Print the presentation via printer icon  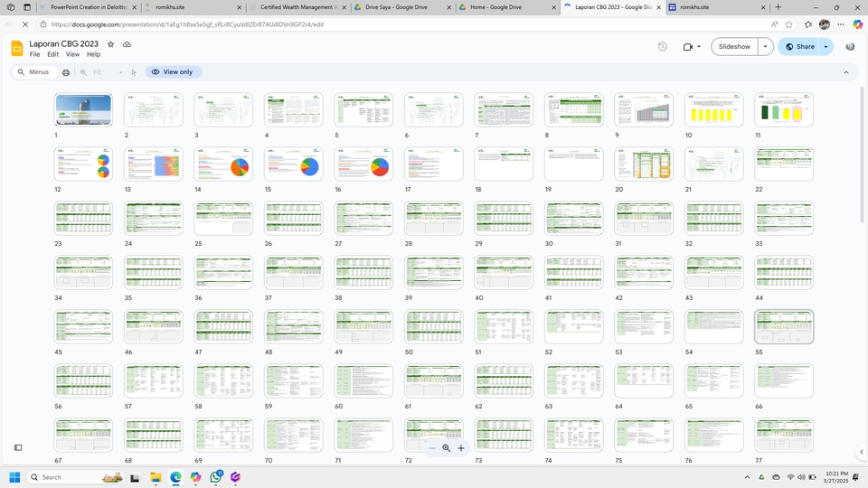(66, 72)
